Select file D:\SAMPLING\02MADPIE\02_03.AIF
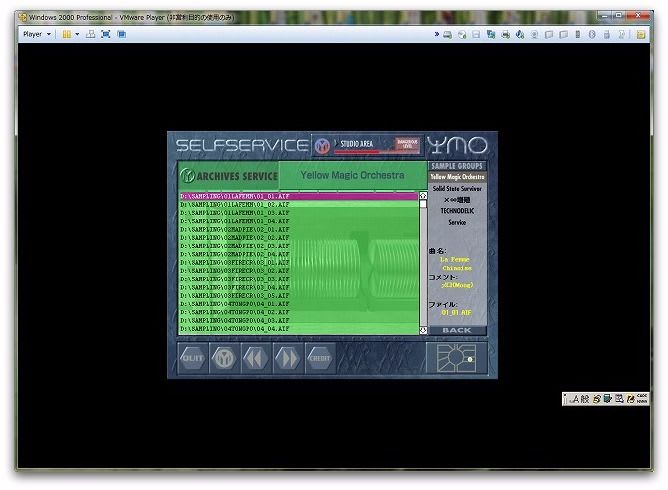The width and height of the screenshot is (668, 490). 299,246
